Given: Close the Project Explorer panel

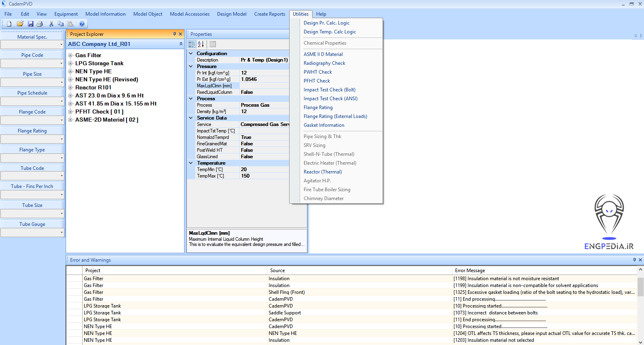Looking at the screenshot, I should point(180,34).
